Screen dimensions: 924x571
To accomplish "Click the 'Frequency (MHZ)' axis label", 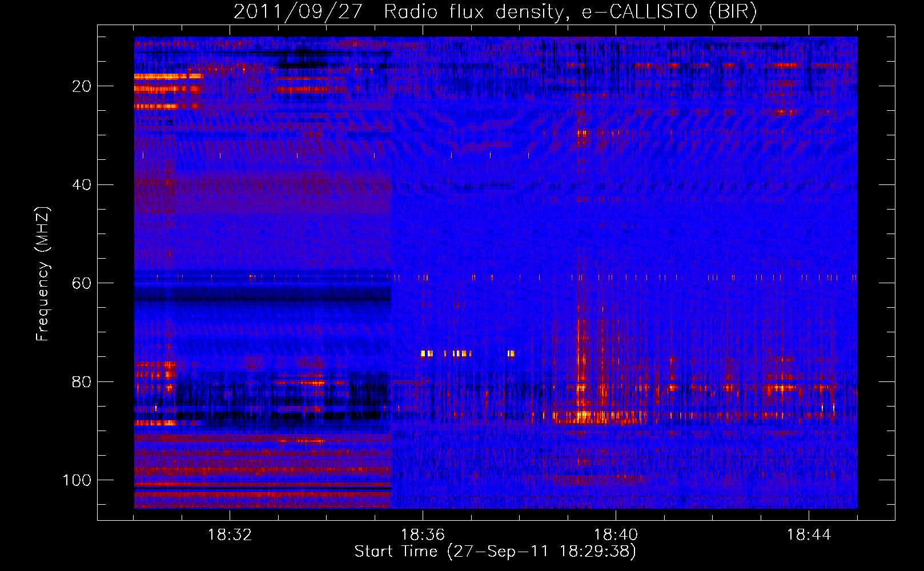I will [x=43, y=274].
